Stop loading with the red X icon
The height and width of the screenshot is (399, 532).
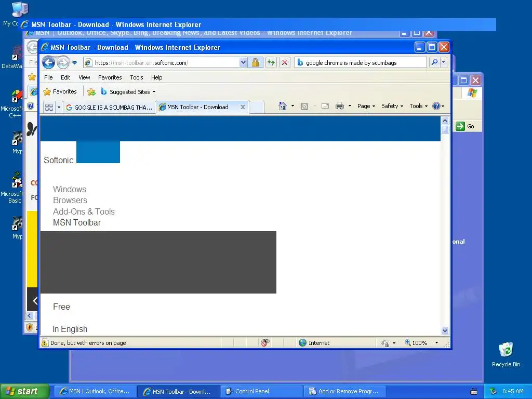285,63
